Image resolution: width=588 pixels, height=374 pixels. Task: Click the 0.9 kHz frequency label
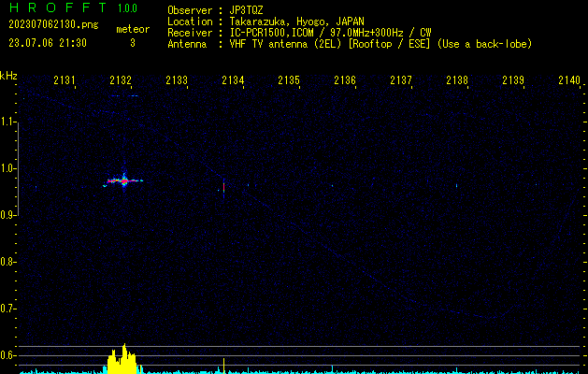[x=8, y=215]
